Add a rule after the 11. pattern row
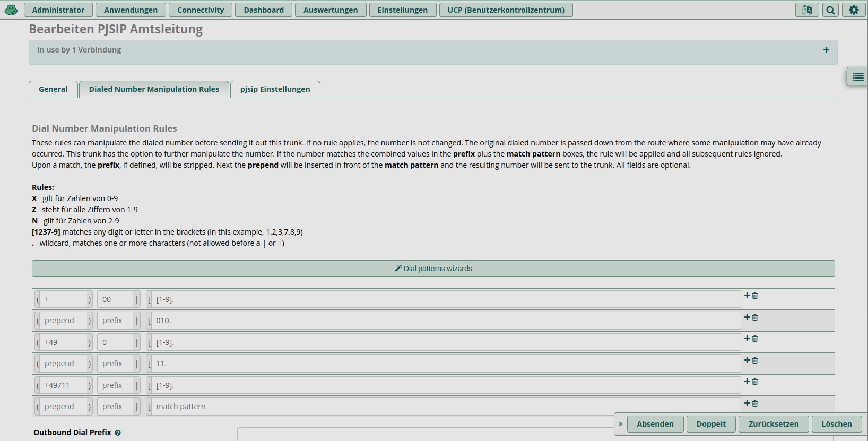868x441 pixels. point(747,360)
